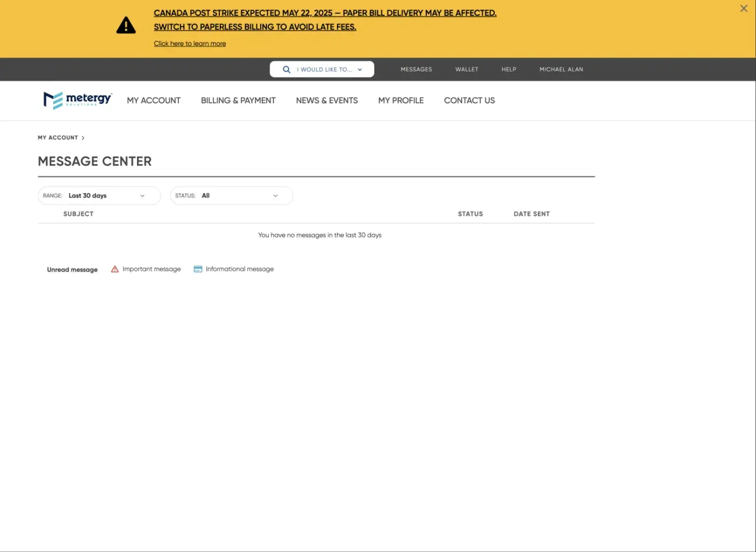The image size is (756, 552).
Task: Dismiss the yellow strike alert banner
Action: point(743,8)
